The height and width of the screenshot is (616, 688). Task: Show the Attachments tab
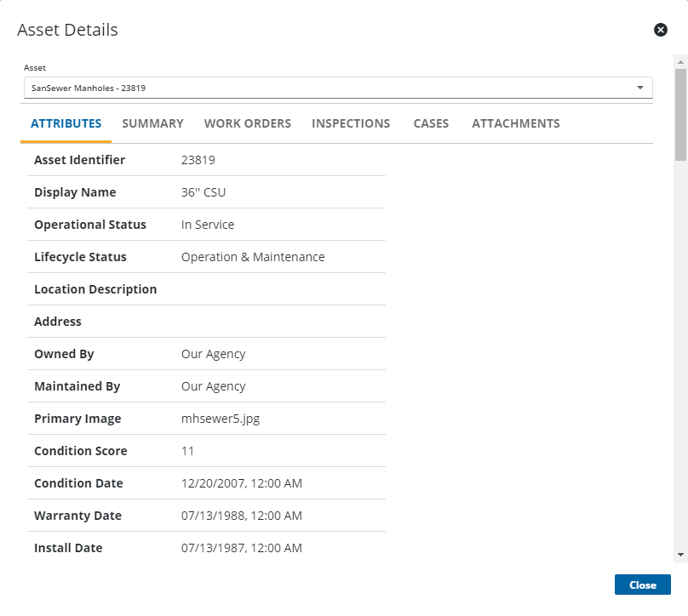(x=516, y=123)
